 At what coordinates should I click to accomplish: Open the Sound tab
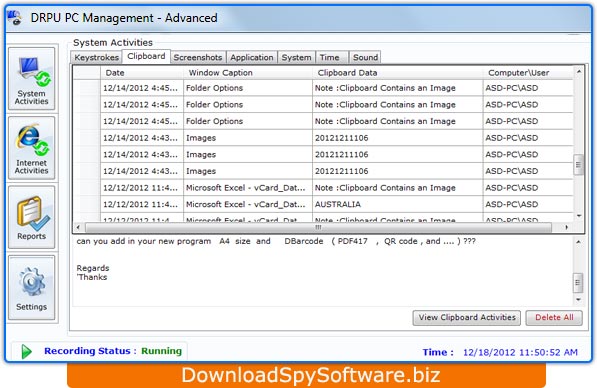tap(365, 57)
